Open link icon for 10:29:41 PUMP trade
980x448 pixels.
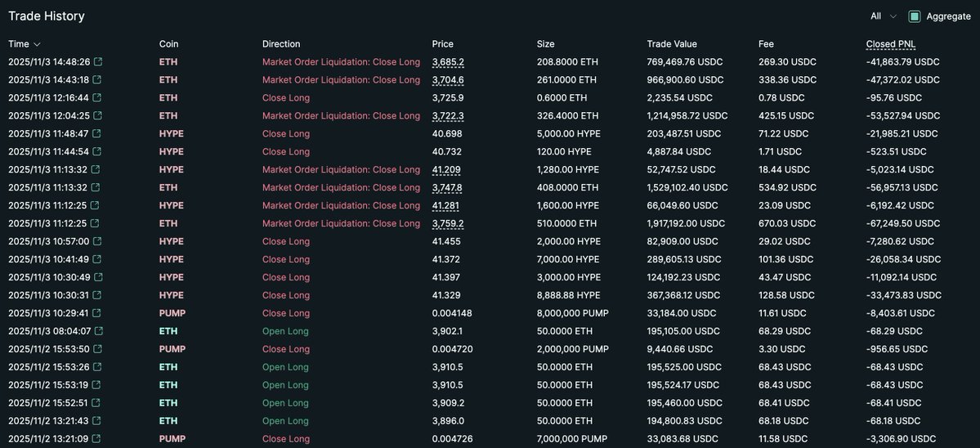point(96,314)
